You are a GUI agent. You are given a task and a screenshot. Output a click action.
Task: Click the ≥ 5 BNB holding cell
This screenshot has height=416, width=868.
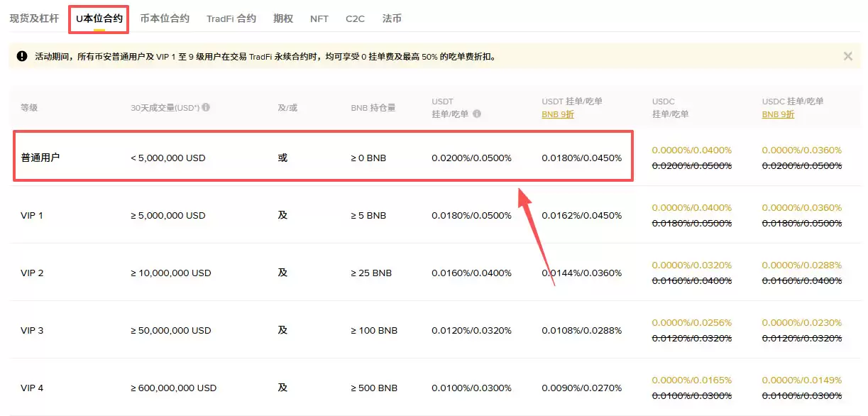click(368, 215)
